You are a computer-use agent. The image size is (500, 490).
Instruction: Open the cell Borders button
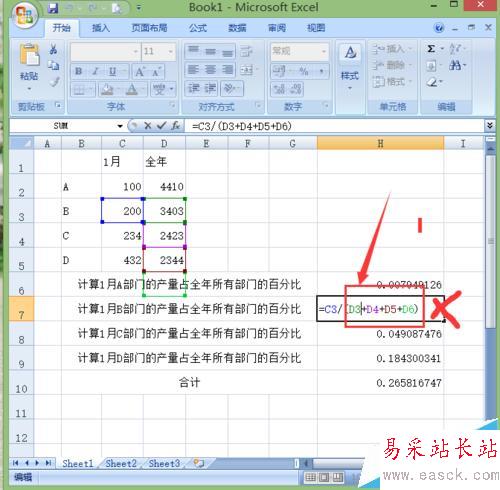point(79,89)
